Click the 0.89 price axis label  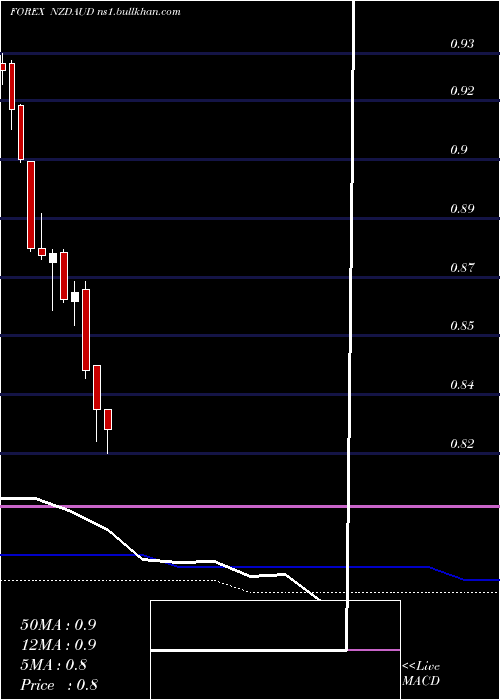click(462, 208)
